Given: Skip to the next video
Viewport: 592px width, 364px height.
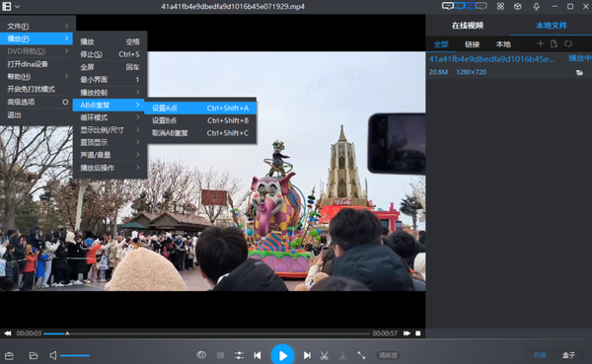Looking at the screenshot, I should (307, 356).
